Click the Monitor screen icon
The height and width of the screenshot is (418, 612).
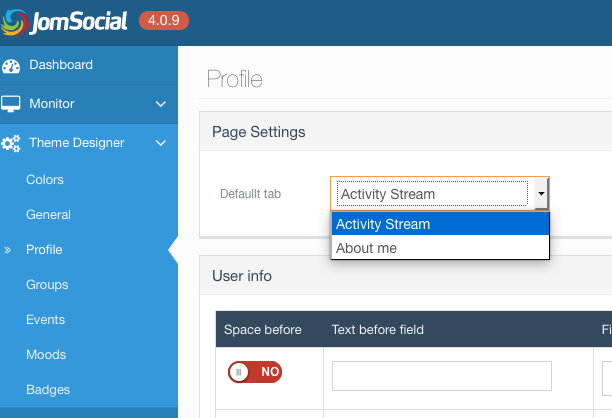(11, 104)
